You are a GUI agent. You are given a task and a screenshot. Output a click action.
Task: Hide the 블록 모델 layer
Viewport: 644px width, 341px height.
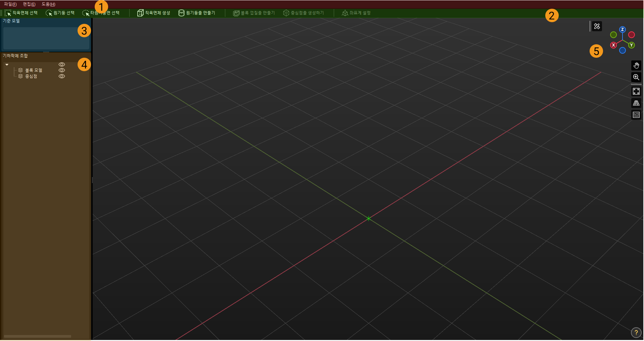62,70
